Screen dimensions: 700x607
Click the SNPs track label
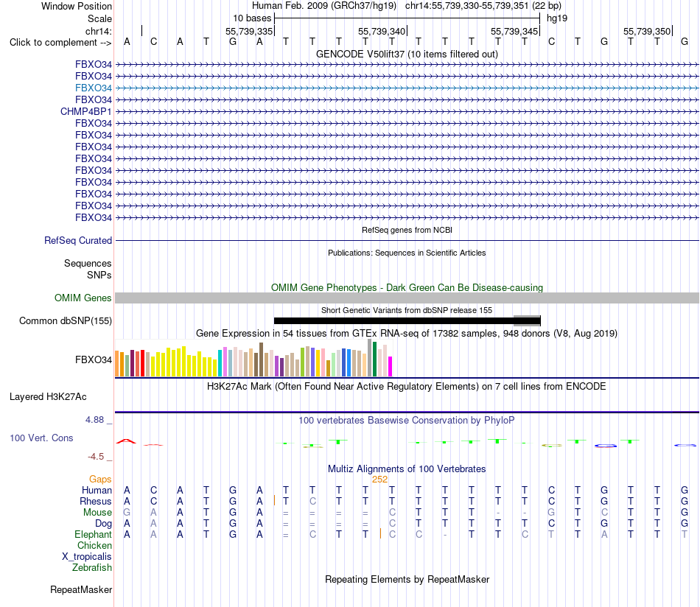tap(99, 275)
